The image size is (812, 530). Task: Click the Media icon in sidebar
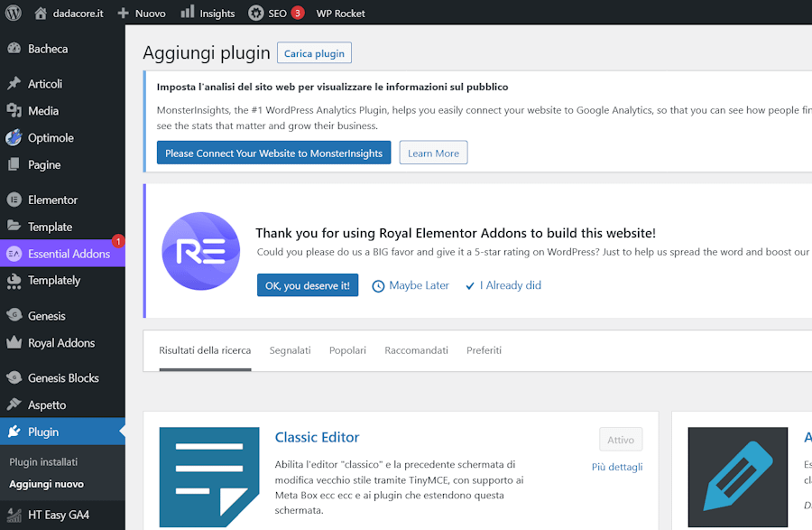pyautogui.click(x=14, y=110)
